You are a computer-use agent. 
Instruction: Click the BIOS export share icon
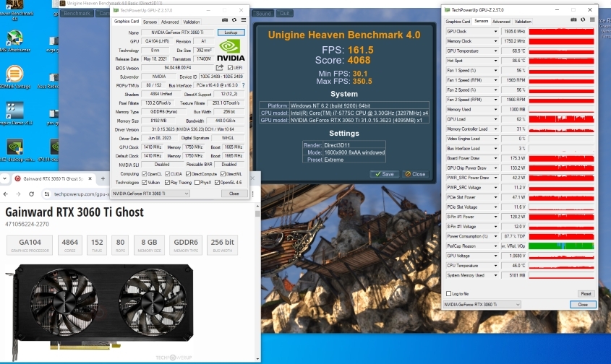click(219, 68)
